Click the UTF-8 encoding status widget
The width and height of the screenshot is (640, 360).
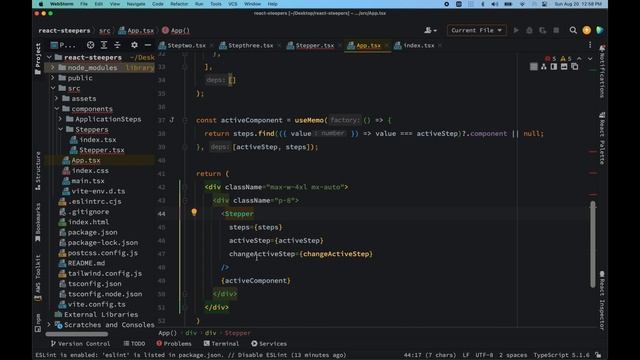484,355
